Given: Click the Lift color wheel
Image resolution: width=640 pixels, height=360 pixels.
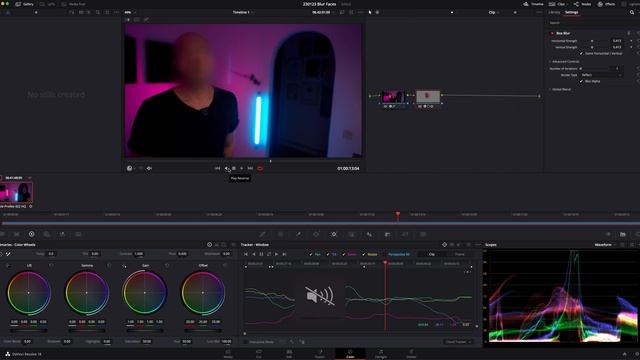Looking at the screenshot, I should pyautogui.click(x=29, y=293).
